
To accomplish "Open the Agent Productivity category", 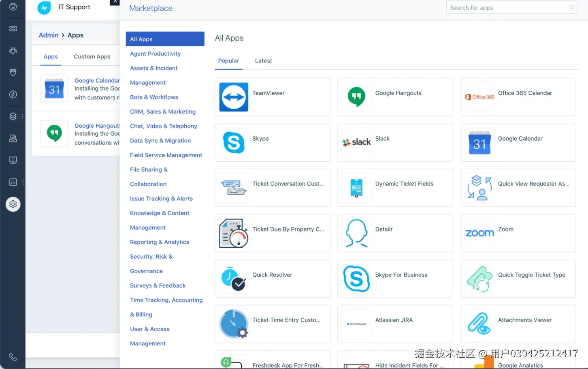I will (x=155, y=53).
